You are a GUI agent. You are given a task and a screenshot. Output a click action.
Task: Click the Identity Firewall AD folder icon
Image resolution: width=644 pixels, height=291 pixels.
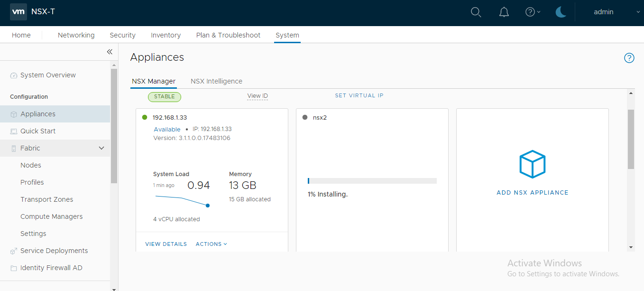point(14,268)
